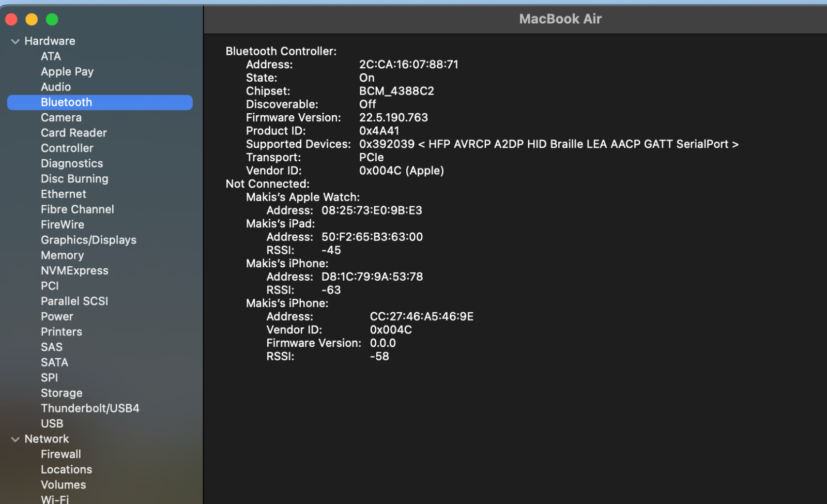This screenshot has width=827, height=504.
Task: Select Power in the sidebar
Action: click(x=57, y=316)
